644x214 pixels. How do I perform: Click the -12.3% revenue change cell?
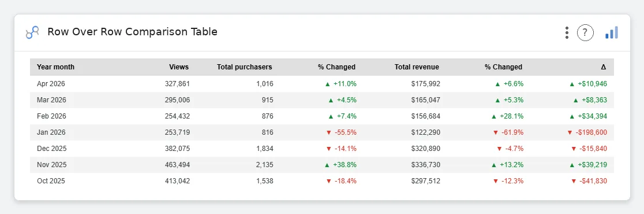(508, 181)
